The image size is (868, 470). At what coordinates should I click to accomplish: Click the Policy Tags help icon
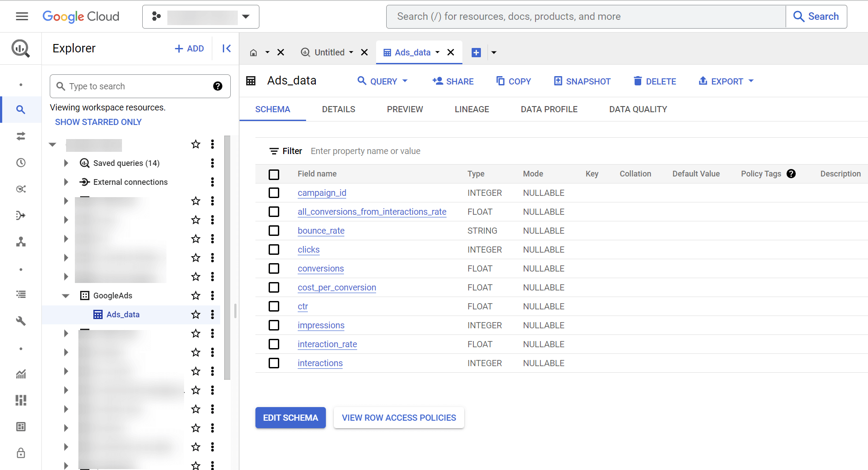pos(791,173)
